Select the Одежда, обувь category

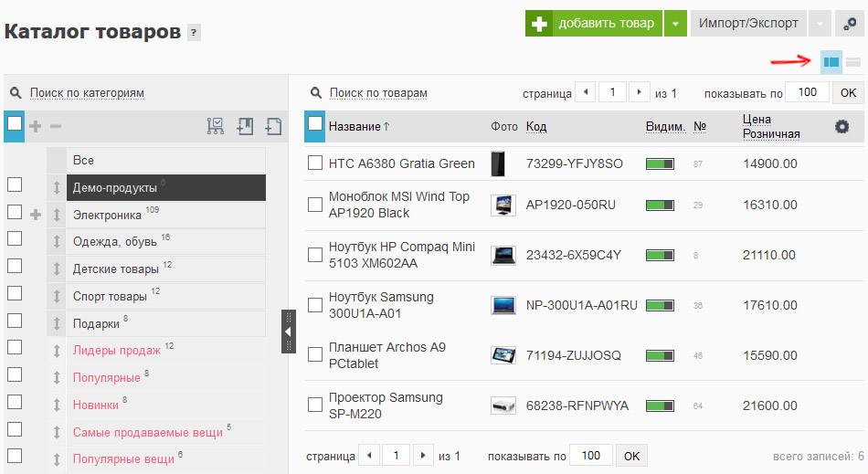coord(114,242)
